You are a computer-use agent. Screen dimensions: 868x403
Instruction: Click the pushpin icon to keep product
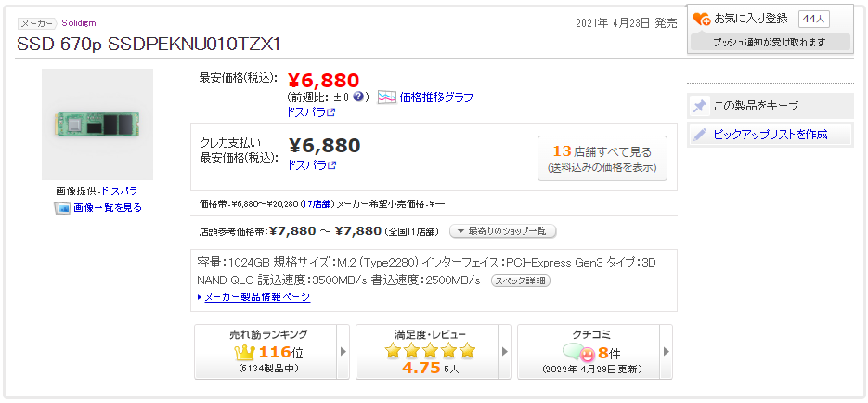point(700,106)
